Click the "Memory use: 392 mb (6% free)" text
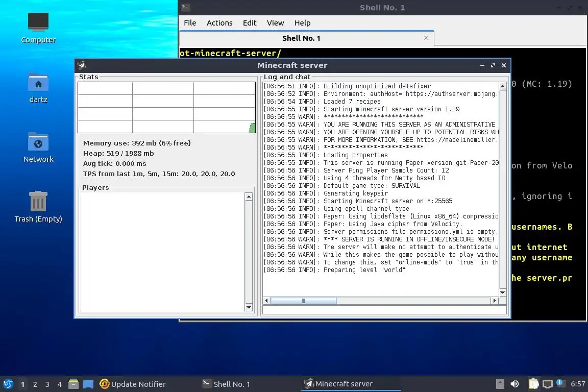Viewport: 588px width, 392px height. pyautogui.click(x=137, y=143)
